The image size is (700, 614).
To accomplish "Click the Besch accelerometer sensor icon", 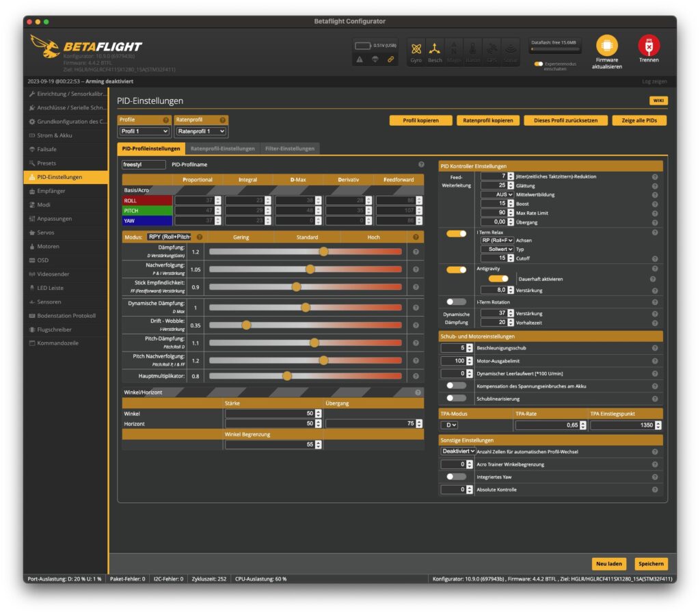I will 435,49.
